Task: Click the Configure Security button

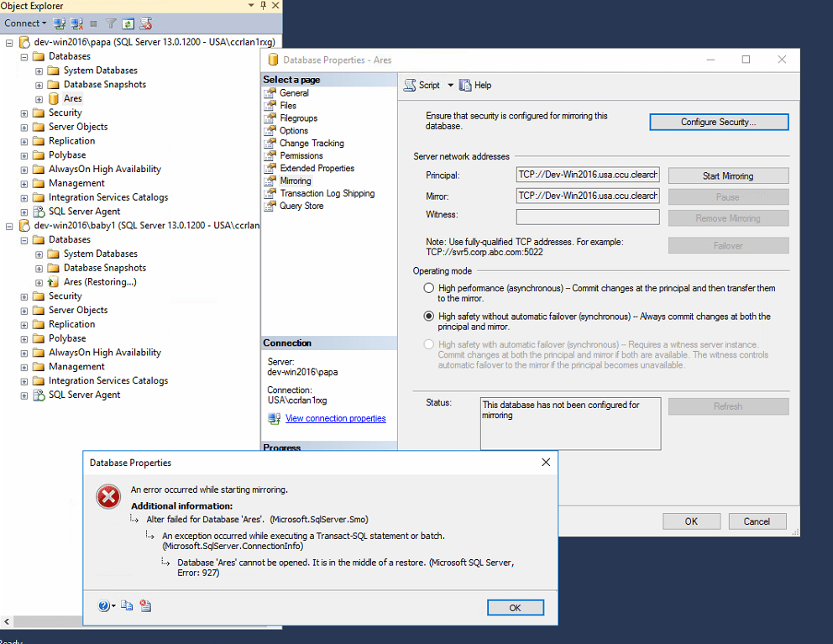Action: (718, 121)
